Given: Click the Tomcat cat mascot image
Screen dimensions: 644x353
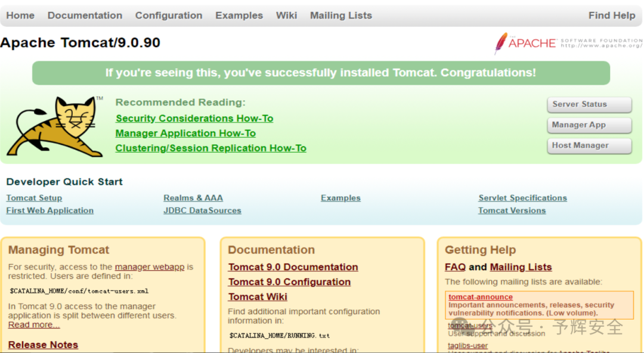Looking at the screenshot, I should click(x=55, y=126).
